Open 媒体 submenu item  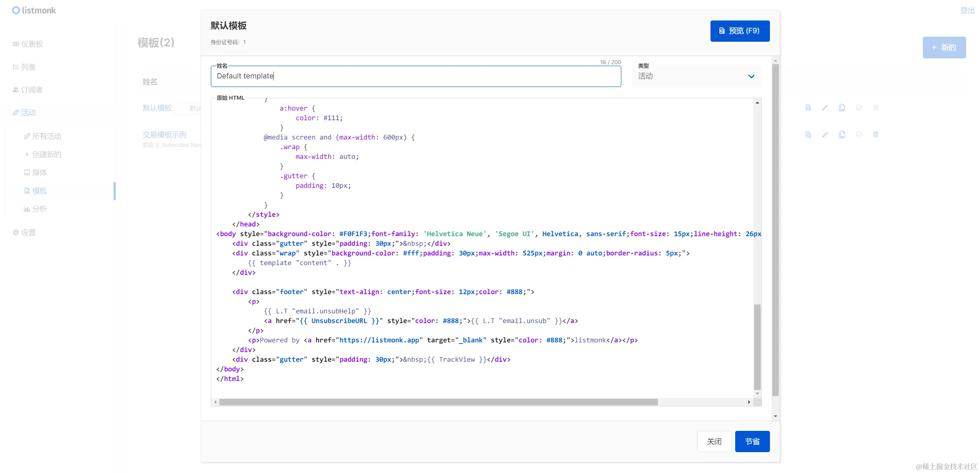tap(39, 172)
